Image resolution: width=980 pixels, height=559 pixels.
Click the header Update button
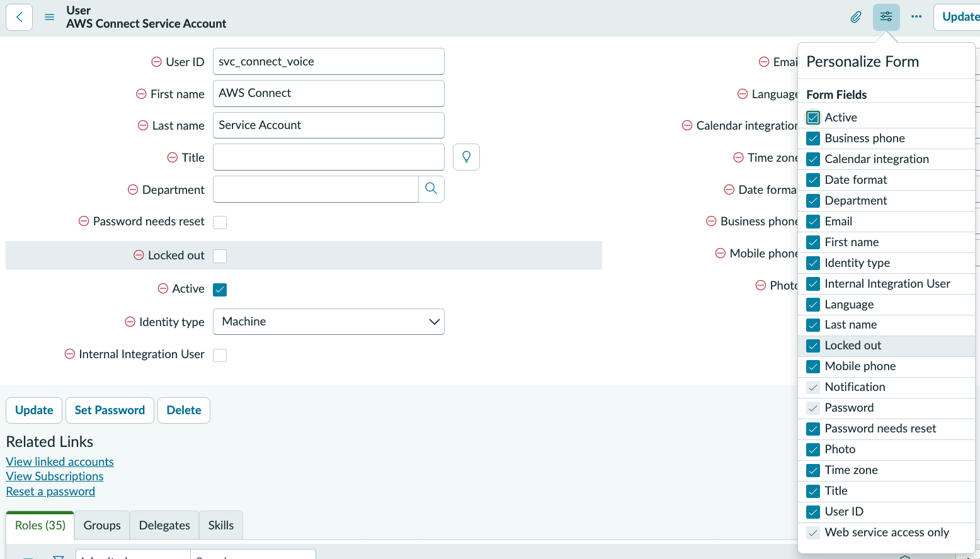tap(957, 17)
